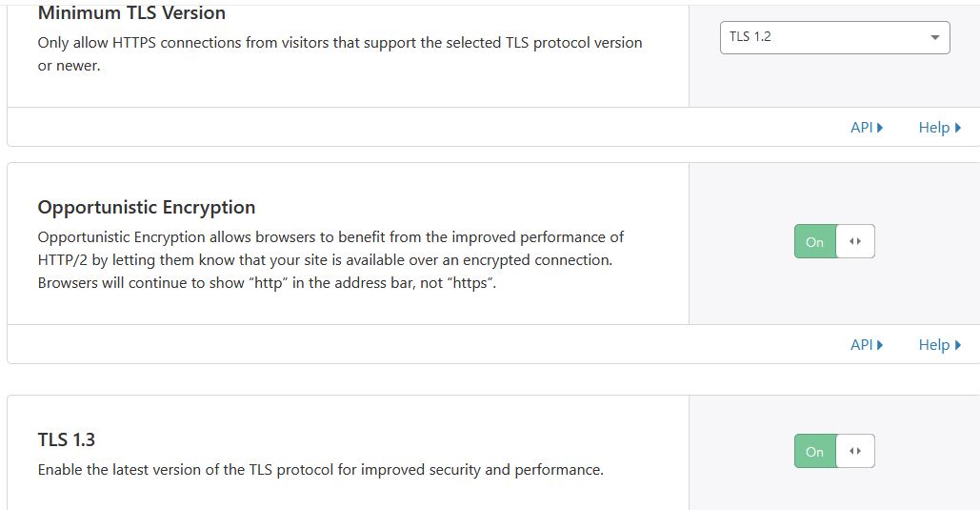Viewport: 980px width, 510px height.
Task: Click the TLS 1.3 toggle handle arrows
Action: (855, 452)
